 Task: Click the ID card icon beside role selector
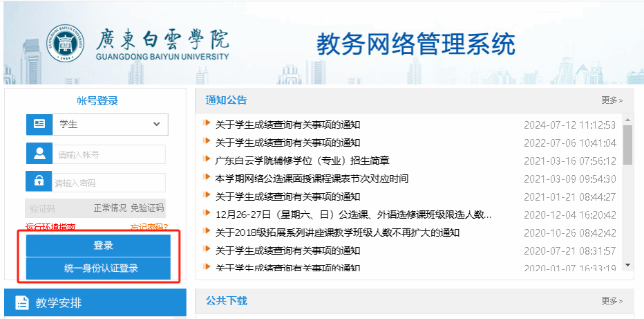click(x=39, y=125)
